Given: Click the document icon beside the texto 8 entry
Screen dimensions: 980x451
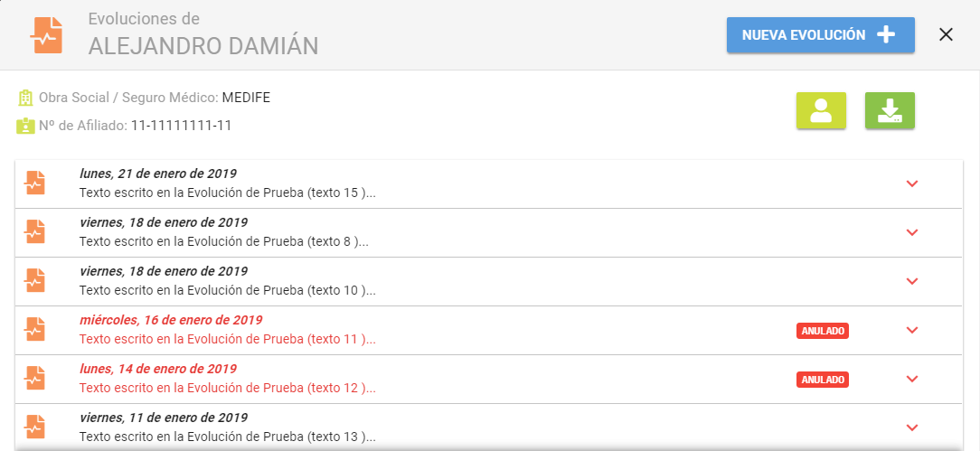Looking at the screenshot, I should (34, 232).
